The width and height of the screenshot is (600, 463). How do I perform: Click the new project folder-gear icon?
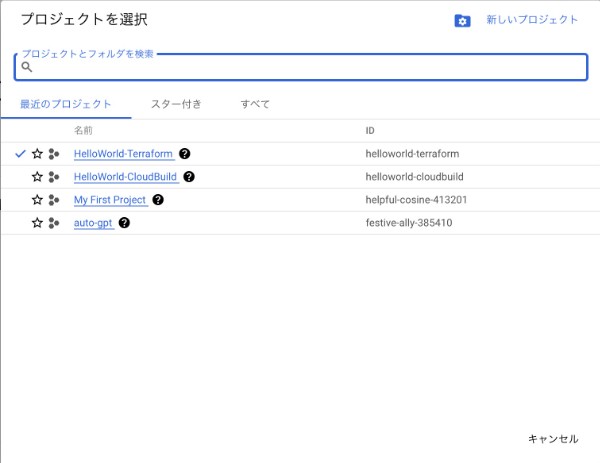pyautogui.click(x=462, y=20)
